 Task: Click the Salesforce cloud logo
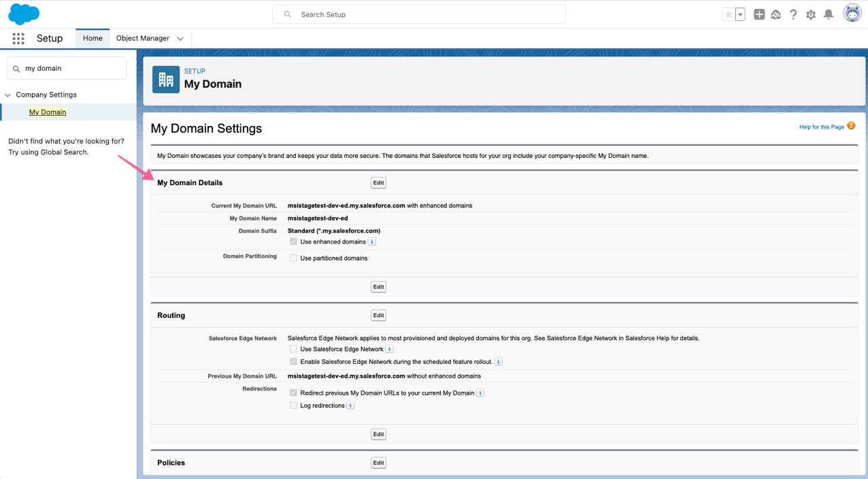pos(23,14)
